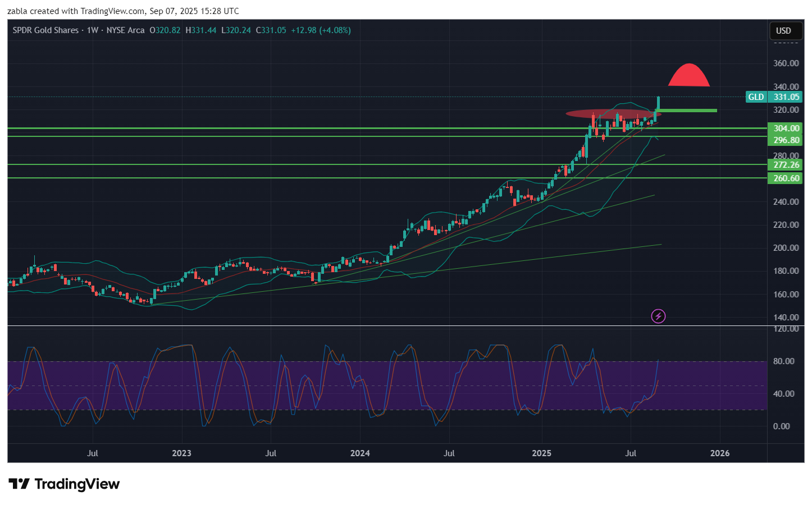Click the +12.98 (+4.08%) change value
This screenshot has width=812, height=505.
click(x=321, y=30)
